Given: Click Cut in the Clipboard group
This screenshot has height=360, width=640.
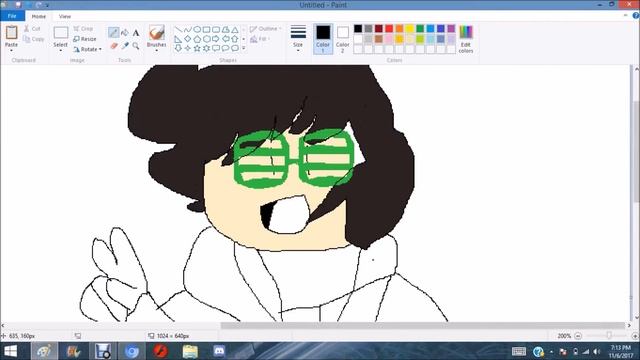Looking at the screenshot, I should pyautogui.click(x=32, y=29).
